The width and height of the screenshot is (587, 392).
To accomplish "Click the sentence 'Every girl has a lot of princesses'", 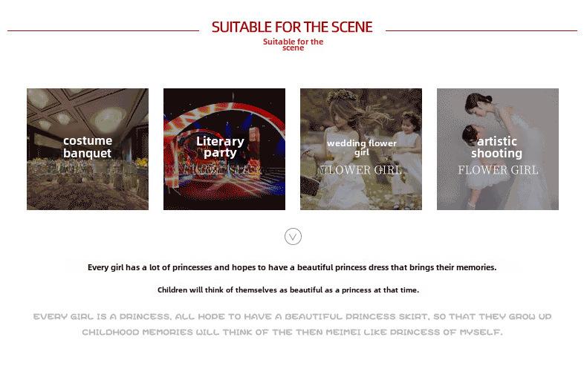I will pos(292,267).
